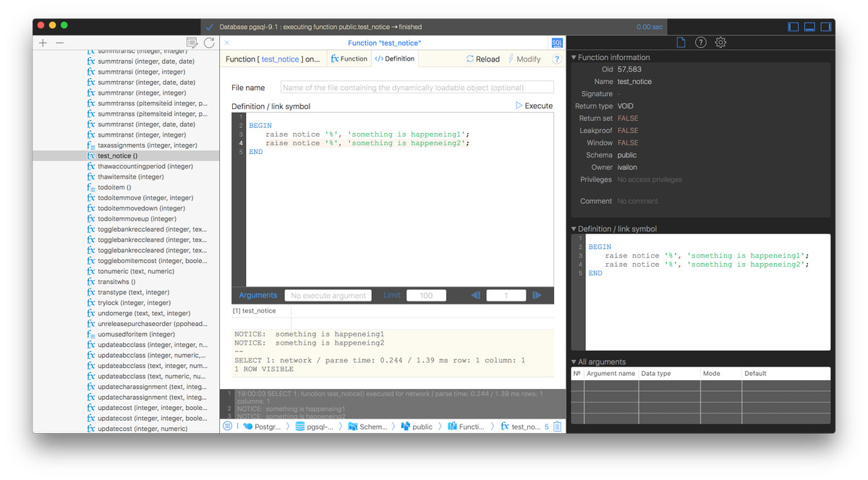Refresh the object tree with circular arrow
This screenshot has width=868, height=480.
209,43
